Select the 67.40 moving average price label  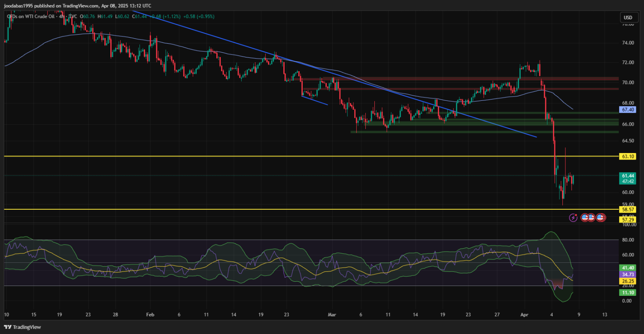[x=628, y=110]
